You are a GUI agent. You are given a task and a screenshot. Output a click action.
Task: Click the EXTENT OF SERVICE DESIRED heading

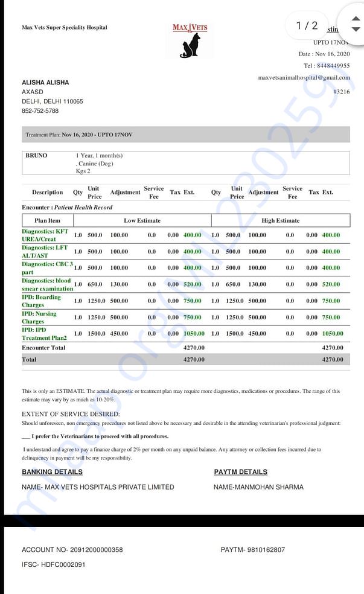click(x=71, y=414)
